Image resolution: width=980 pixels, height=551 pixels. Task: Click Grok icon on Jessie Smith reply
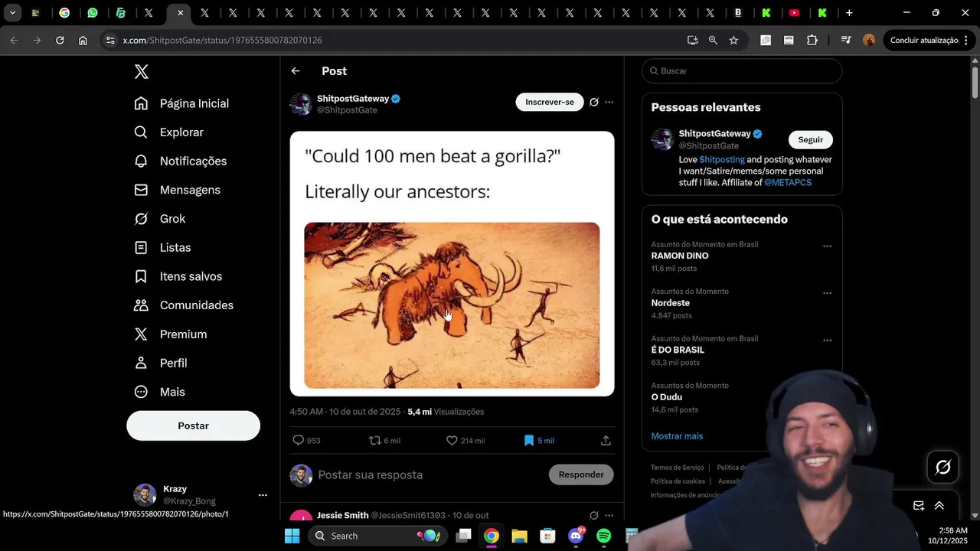594,515
